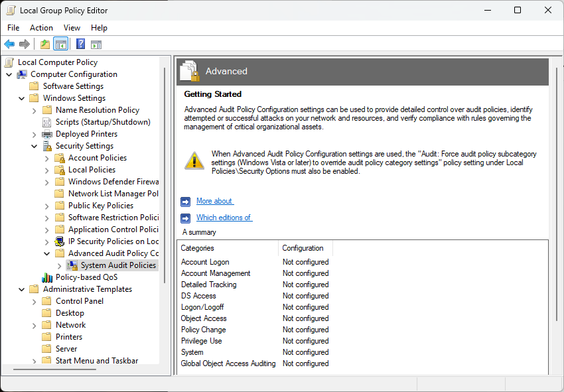Click the Export List toolbar icon
This screenshot has width=564, height=392.
click(x=44, y=44)
